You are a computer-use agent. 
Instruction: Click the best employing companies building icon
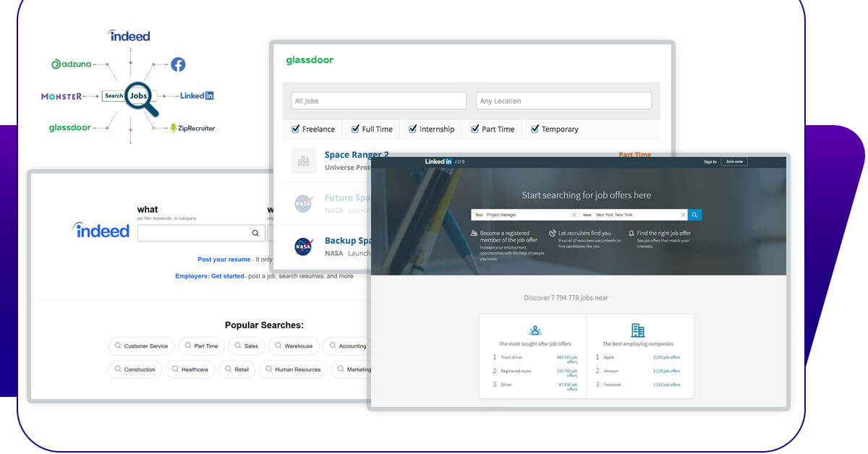click(x=637, y=330)
